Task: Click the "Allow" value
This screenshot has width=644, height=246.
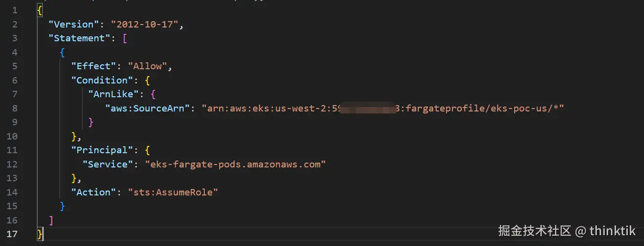Action: coord(148,66)
